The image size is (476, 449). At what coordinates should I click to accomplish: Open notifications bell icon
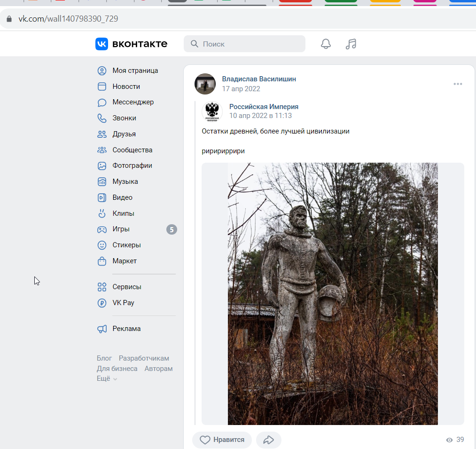coord(326,44)
